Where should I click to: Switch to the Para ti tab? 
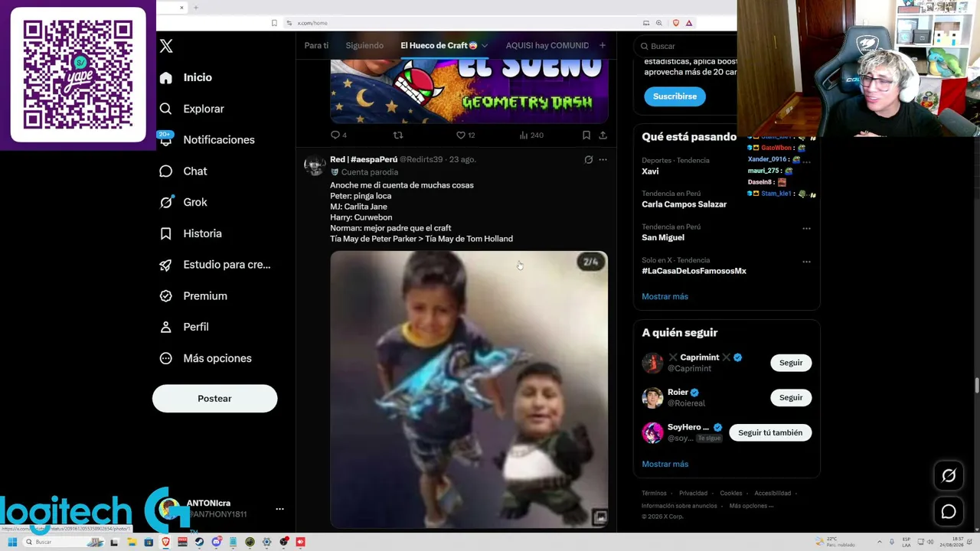[x=316, y=46]
